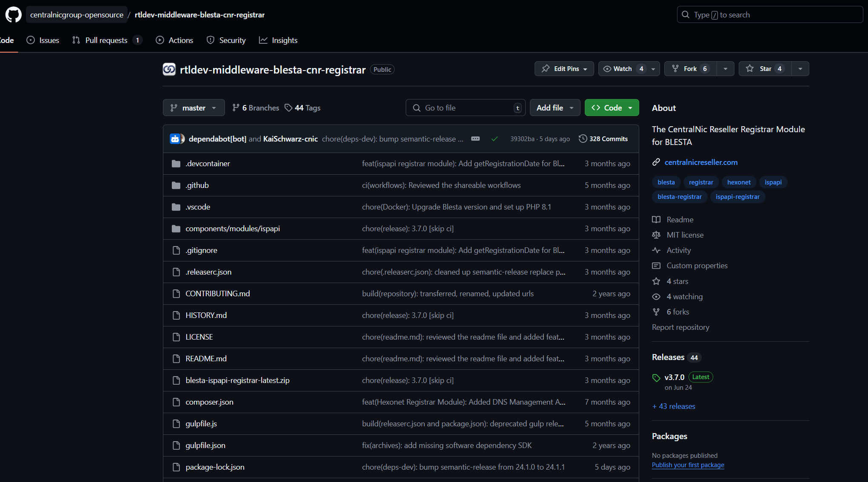Open the .devcontainer folder

pyautogui.click(x=208, y=163)
